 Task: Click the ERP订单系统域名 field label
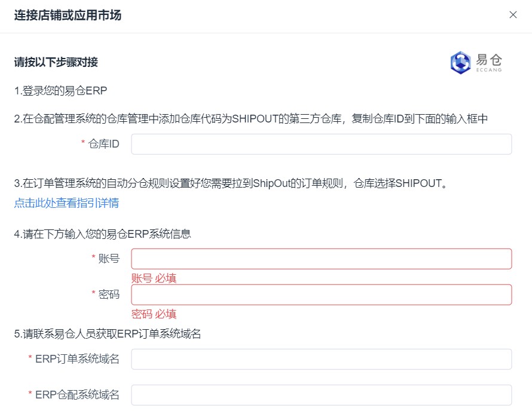(77, 359)
